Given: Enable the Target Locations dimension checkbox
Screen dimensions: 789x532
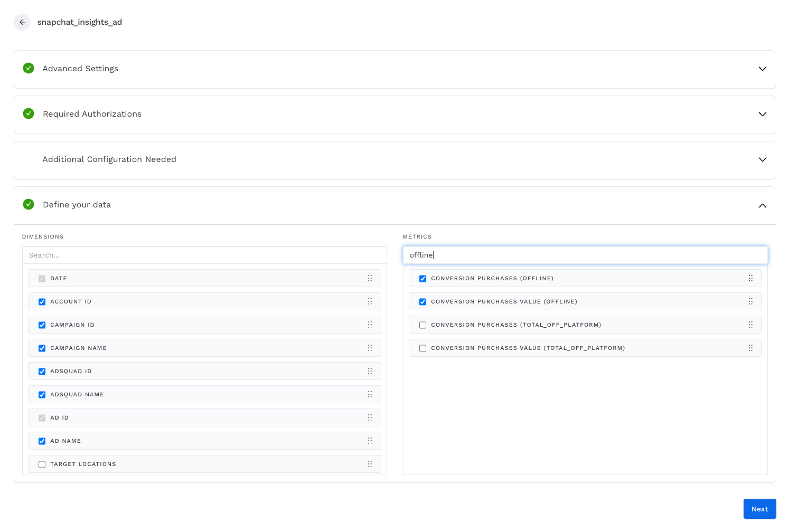Looking at the screenshot, I should [42, 464].
